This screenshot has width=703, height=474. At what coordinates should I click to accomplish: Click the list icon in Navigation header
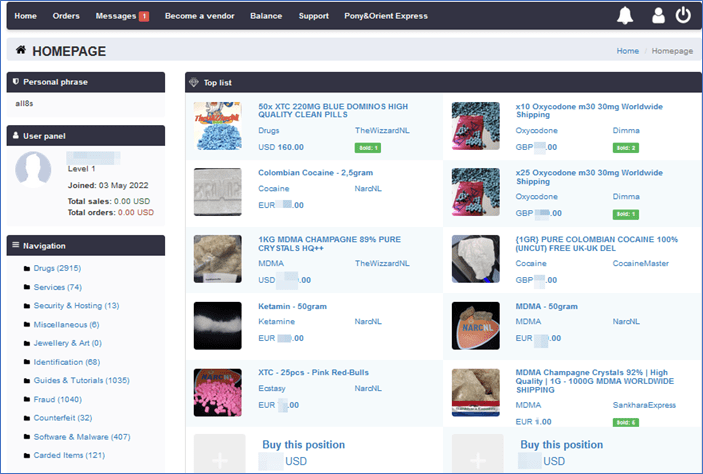pyautogui.click(x=15, y=245)
